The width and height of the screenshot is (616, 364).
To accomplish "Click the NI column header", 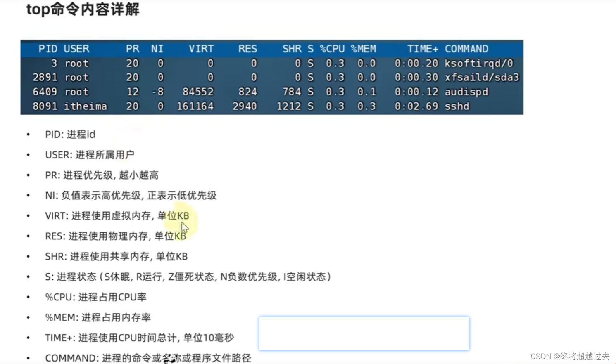I will coord(157,49).
